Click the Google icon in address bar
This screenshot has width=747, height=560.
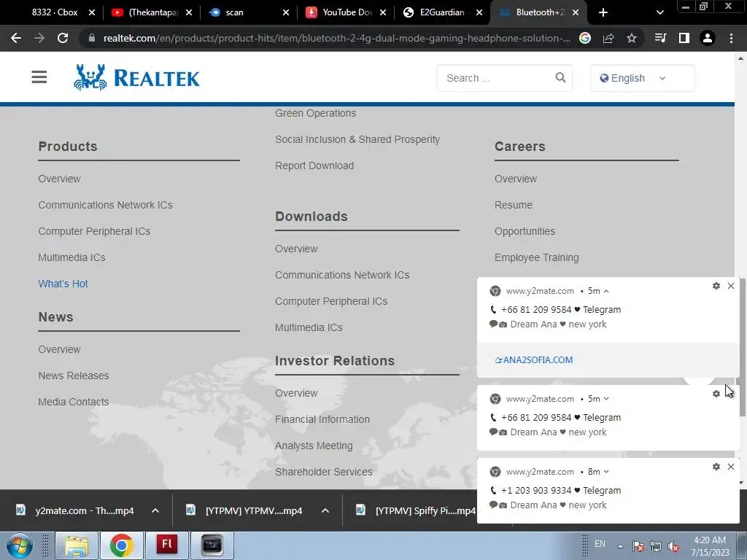(585, 38)
